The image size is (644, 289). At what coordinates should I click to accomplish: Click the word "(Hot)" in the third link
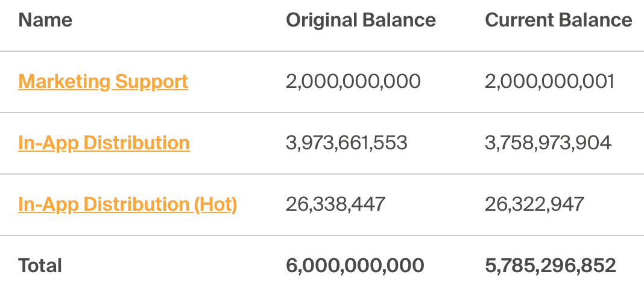click(x=215, y=204)
